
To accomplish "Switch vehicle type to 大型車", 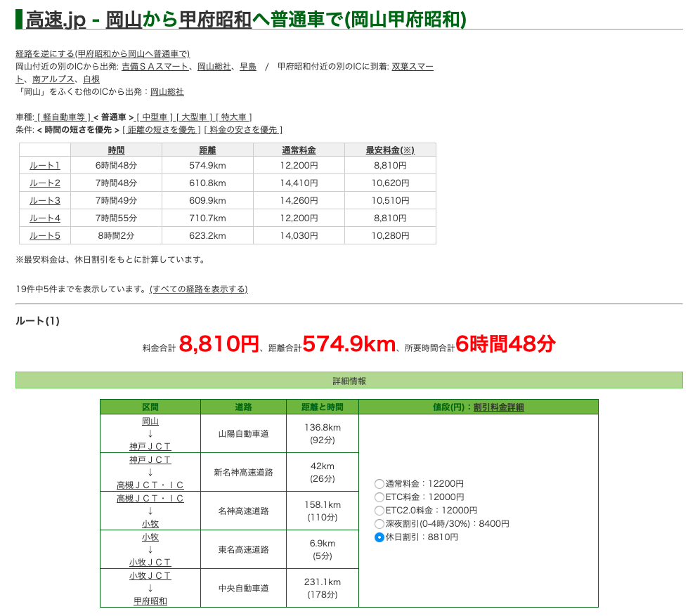I will coord(194,117).
